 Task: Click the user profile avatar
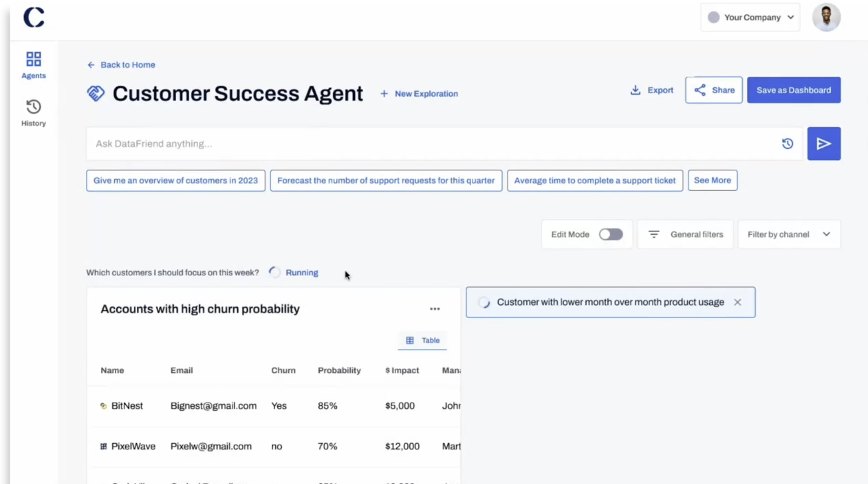tap(826, 17)
